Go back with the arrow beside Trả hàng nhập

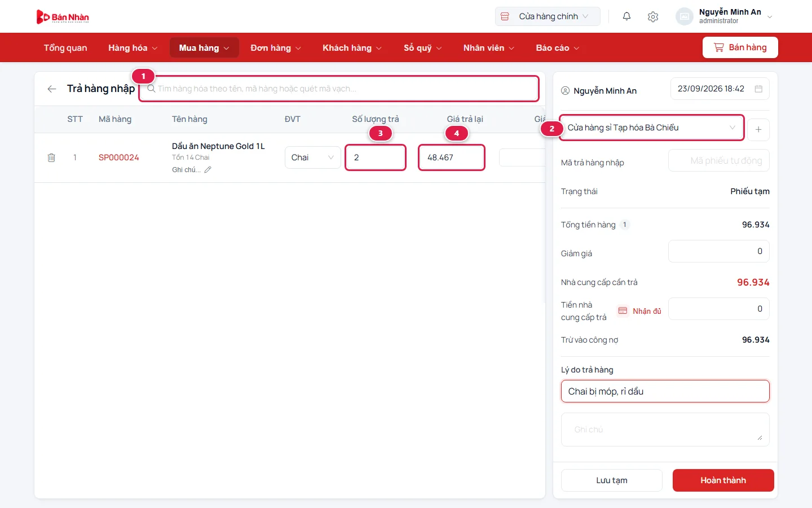52,89
